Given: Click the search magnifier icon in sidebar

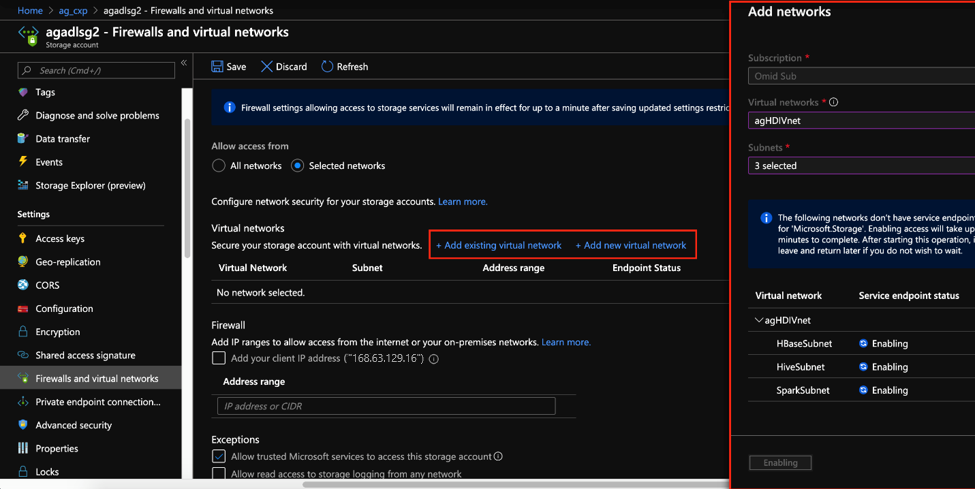Looking at the screenshot, I should [27, 70].
